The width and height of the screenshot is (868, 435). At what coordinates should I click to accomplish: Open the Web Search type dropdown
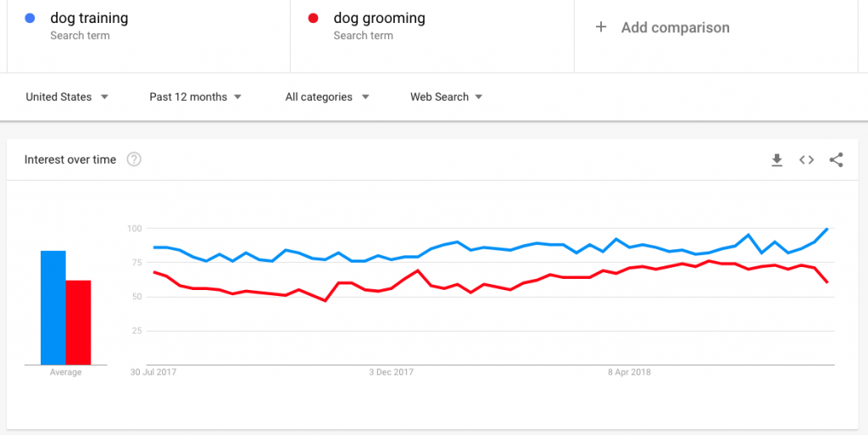[x=446, y=97]
